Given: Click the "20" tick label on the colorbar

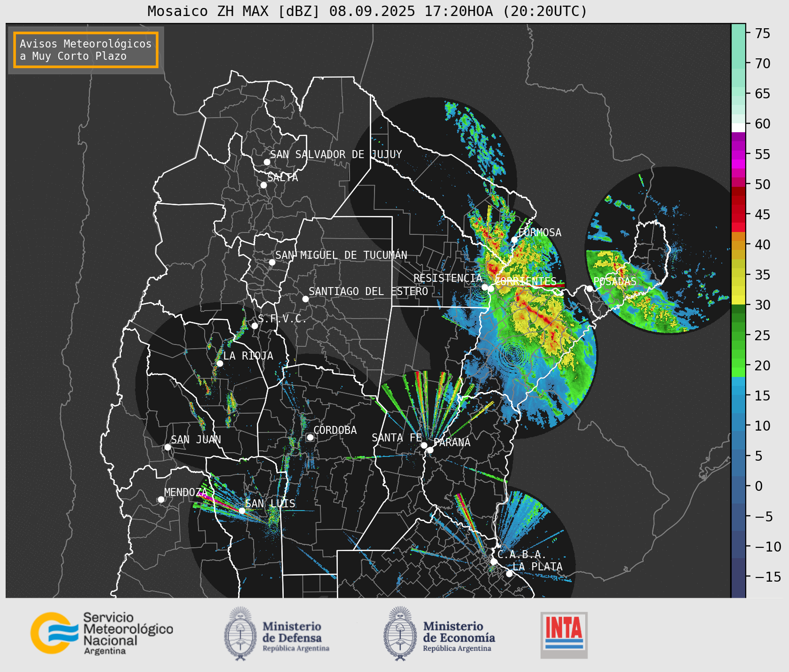Looking at the screenshot, I should point(763,365).
